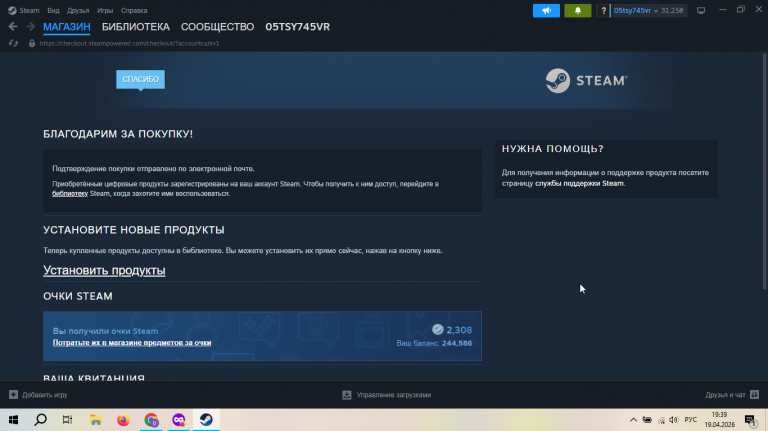Reload the checkout page
Image resolution: width=768 pixels, height=431 pixels.
13,44
